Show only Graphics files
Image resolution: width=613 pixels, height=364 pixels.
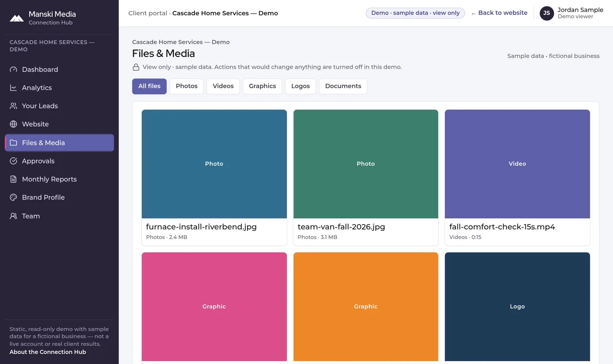pos(262,86)
